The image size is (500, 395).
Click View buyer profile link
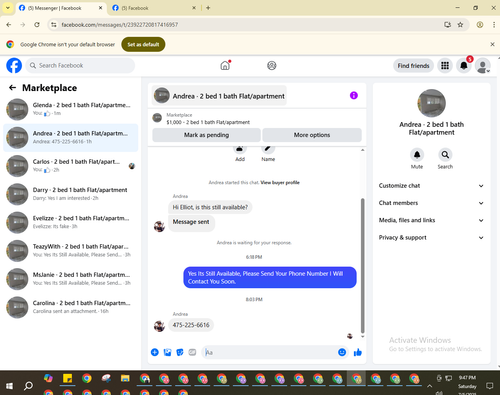click(280, 182)
